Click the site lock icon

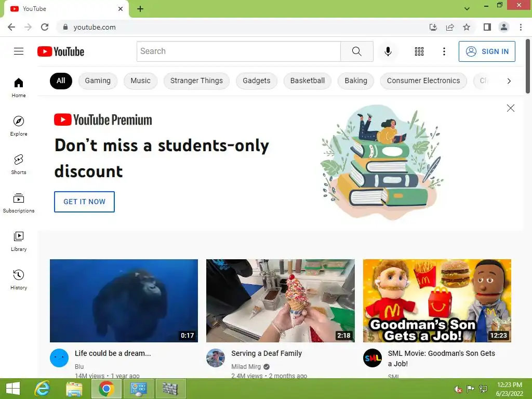click(65, 27)
